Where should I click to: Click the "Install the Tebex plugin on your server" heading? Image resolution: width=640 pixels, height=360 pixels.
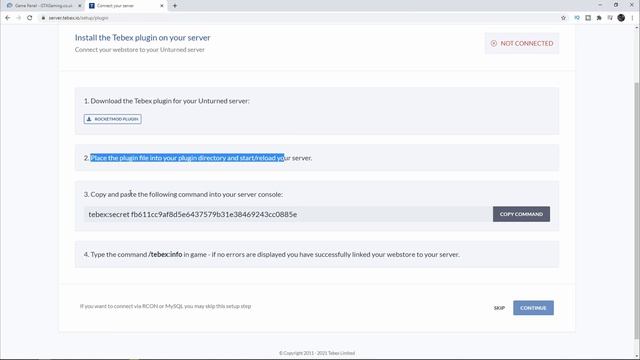point(142,38)
